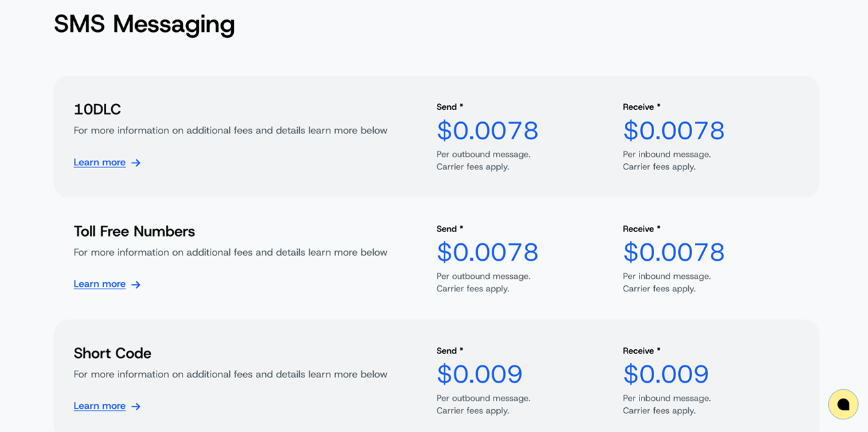
Task: Click the Toll Free Numbers Receive price $0.0078
Action: [x=673, y=253]
